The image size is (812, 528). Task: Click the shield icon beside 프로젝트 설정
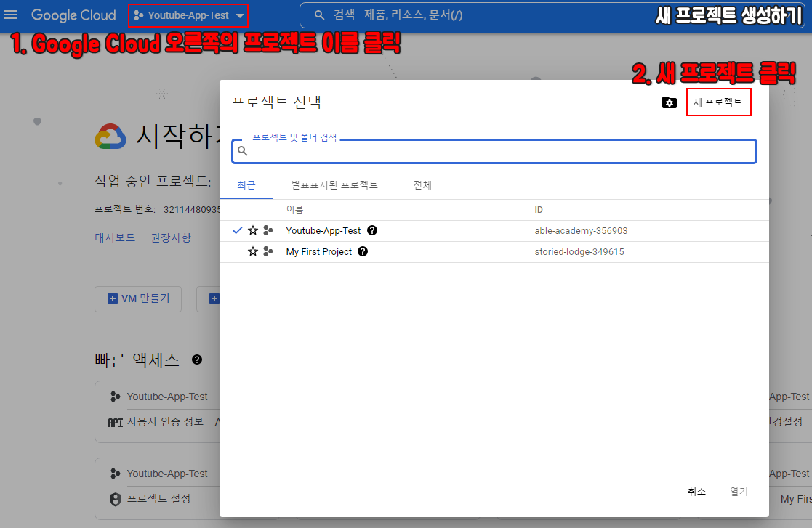point(116,499)
